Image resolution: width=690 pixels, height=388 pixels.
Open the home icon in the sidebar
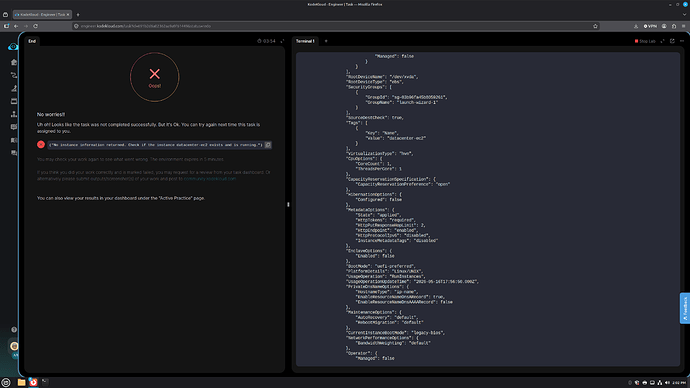(x=14, y=62)
